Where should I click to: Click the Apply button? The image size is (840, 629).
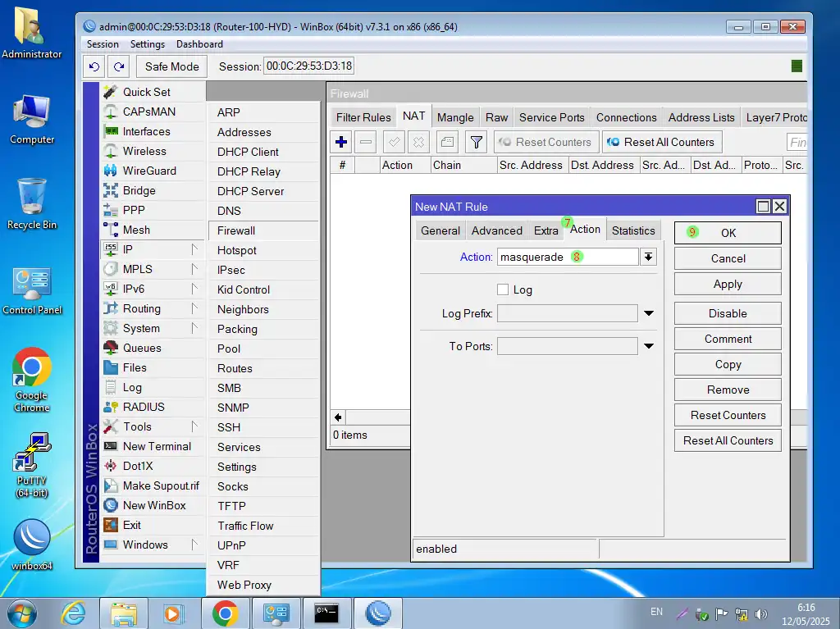(x=728, y=284)
